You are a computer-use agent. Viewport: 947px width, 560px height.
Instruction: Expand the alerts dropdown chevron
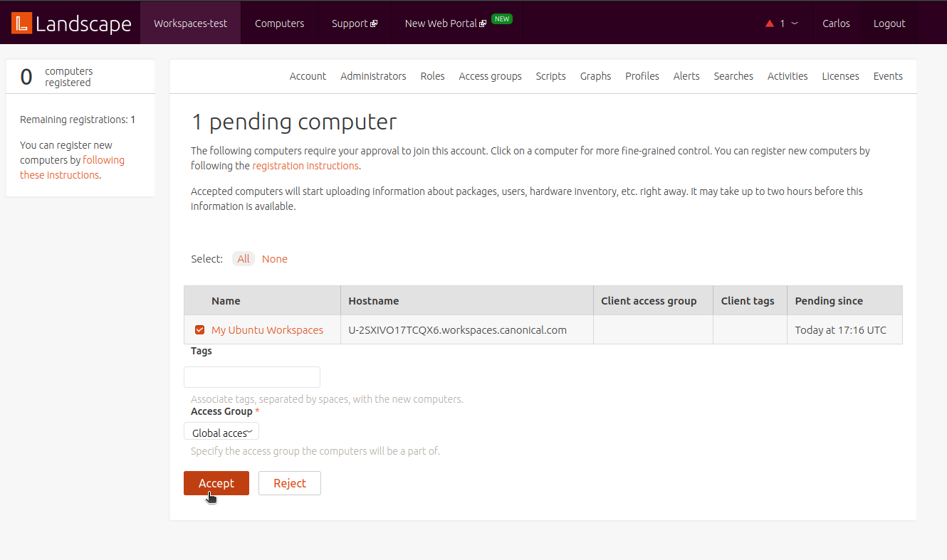coord(795,23)
